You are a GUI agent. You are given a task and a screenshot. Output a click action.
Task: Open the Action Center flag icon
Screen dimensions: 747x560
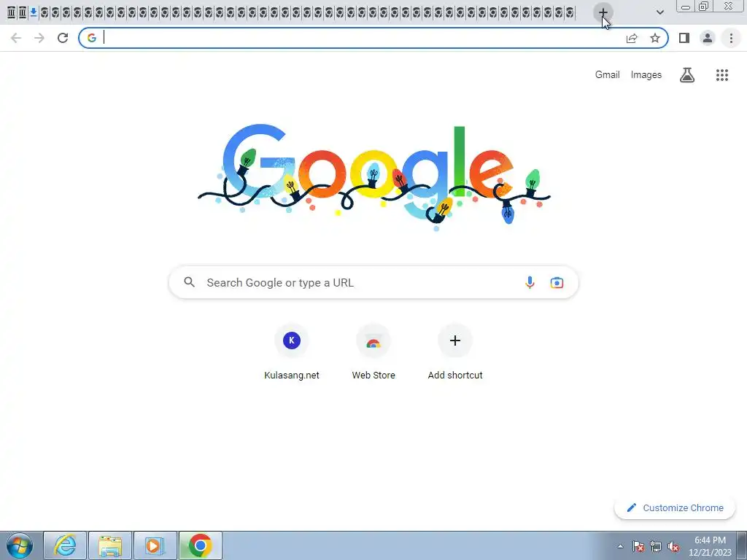638,546
